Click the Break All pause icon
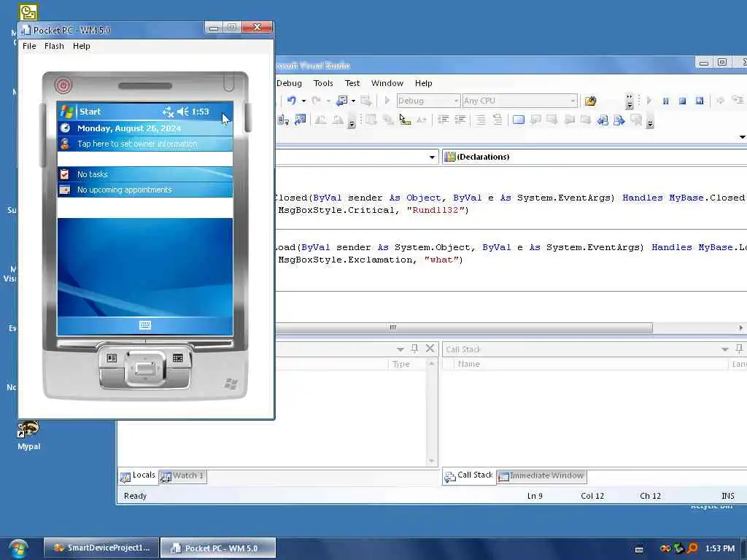The image size is (747, 560). coord(665,101)
